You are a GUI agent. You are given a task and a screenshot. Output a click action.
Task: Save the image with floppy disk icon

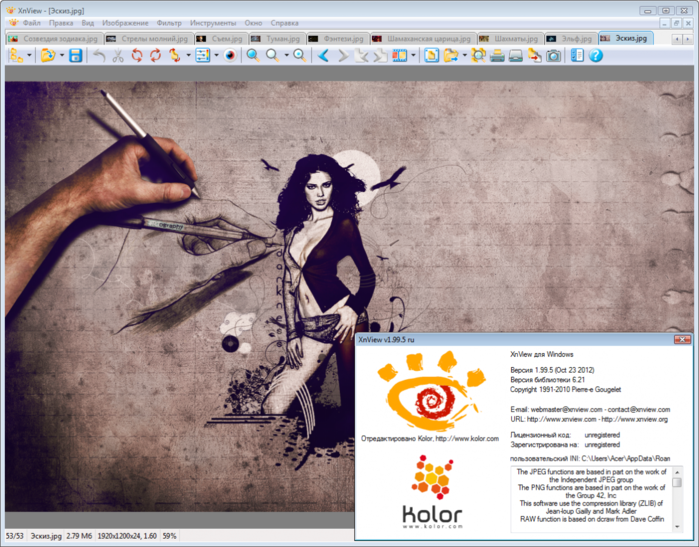pos(75,56)
